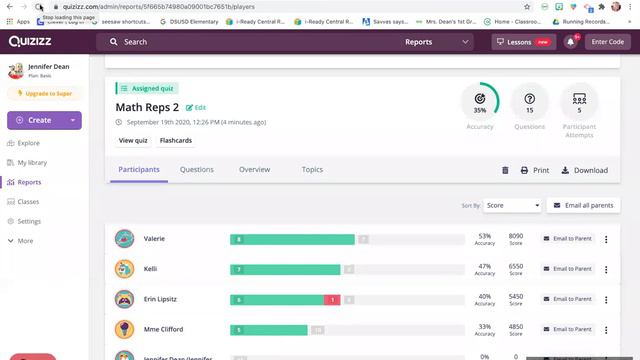This screenshot has height=360, width=640.
Task: Open the notifications bell
Action: 571,42
